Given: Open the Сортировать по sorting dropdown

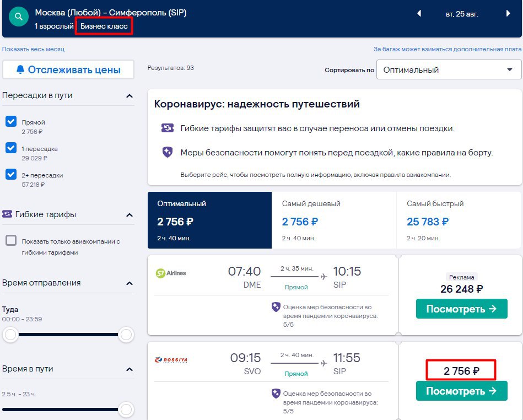Looking at the screenshot, I should coord(449,70).
